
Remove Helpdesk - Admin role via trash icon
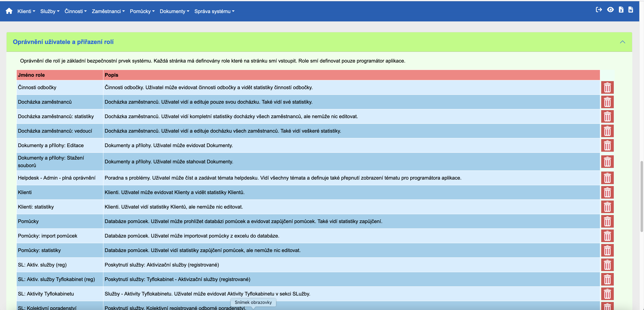[x=607, y=178]
